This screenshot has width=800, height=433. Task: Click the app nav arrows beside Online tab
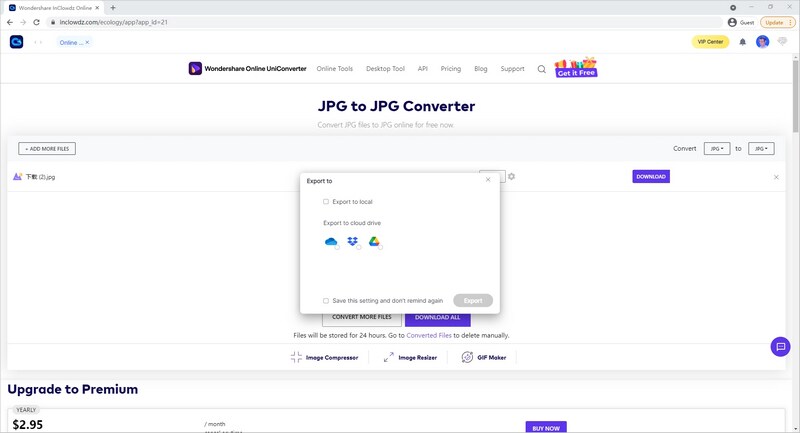click(38, 42)
